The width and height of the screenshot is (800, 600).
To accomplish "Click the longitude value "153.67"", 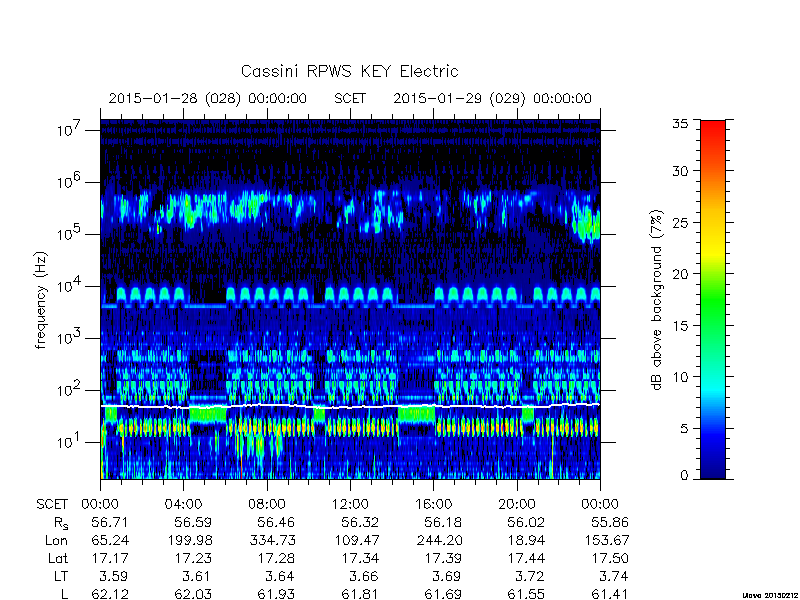I will (x=606, y=540).
